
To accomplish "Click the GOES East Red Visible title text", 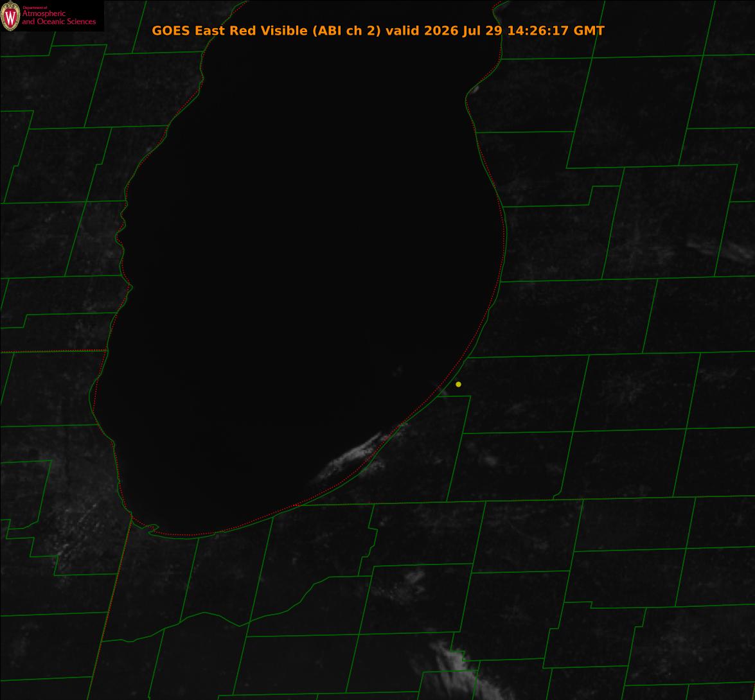I will (378, 30).
